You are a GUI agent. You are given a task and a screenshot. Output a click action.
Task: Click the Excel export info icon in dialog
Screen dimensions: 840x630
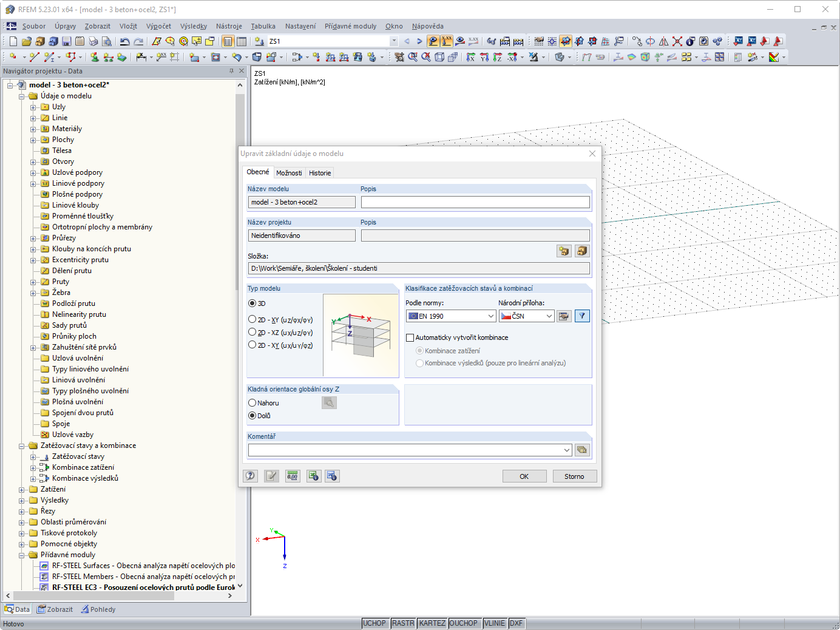(x=313, y=476)
